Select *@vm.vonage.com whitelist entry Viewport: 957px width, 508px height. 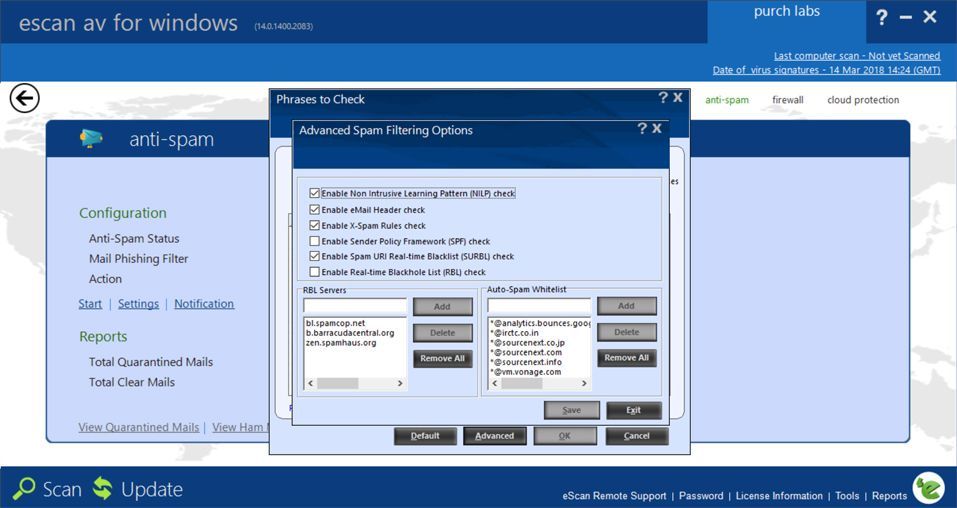(x=524, y=372)
